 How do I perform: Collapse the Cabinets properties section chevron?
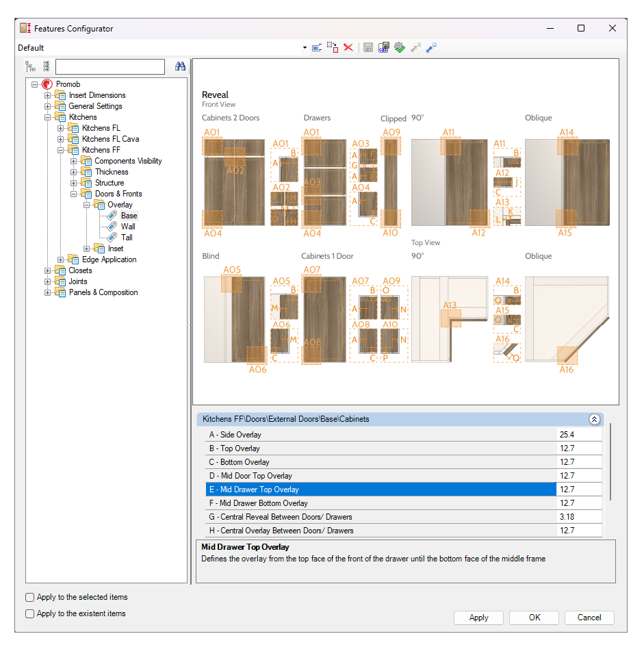click(594, 419)
